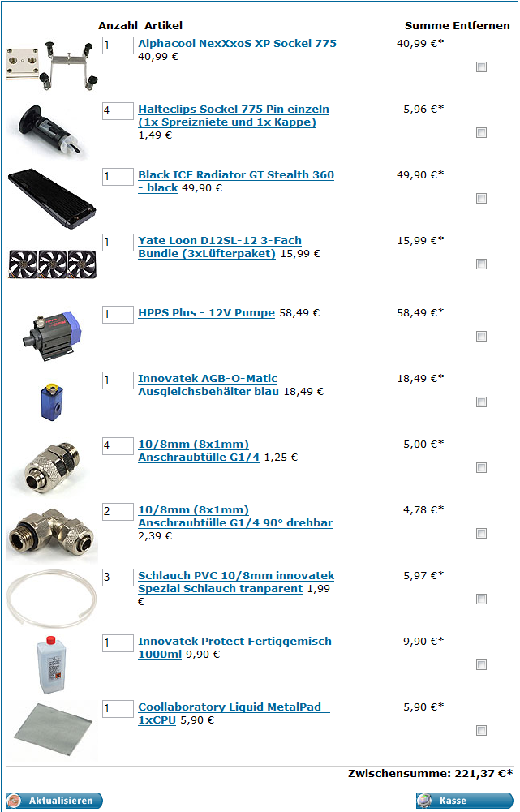520x812 pixels.
Task: Open Coollaboratory Liquid MetalPad link
Action: coord(234,714)
